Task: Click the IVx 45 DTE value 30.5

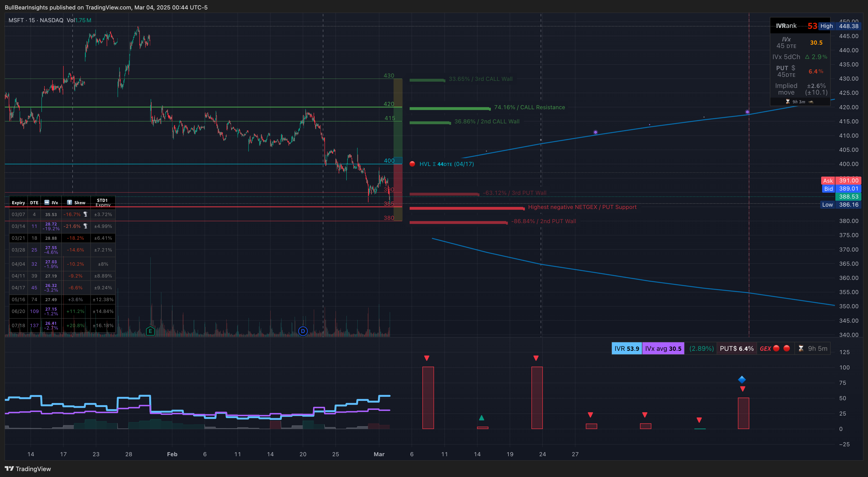Action: coord(816,43)
